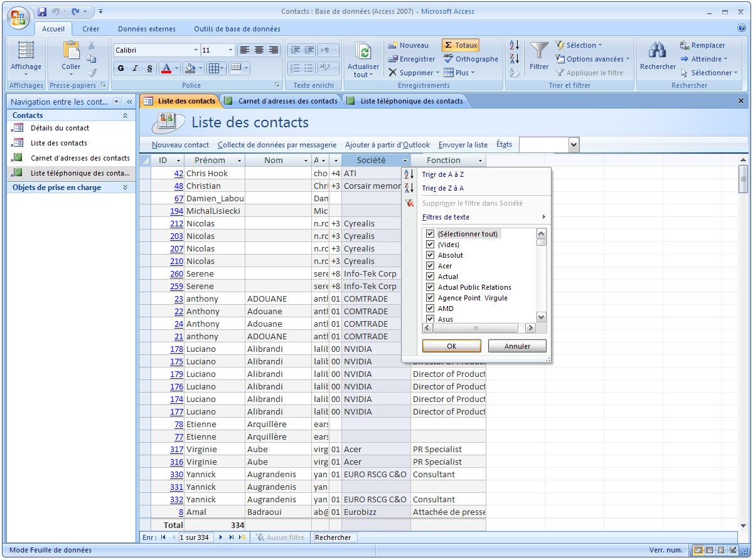Uncheck the AMD filter checkbox
Screen dimensions: 753x560
pyautogui.click(x=430, y=309)
